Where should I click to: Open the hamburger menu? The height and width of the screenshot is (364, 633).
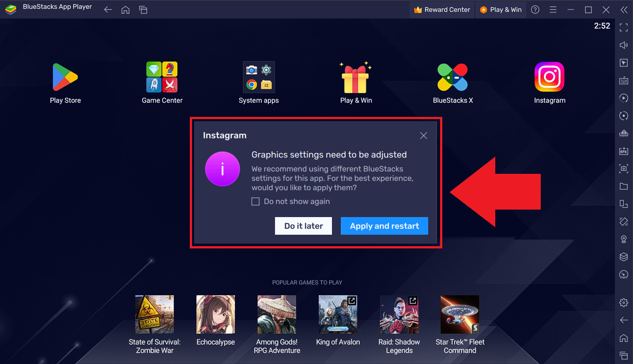[x=553, y=10]
